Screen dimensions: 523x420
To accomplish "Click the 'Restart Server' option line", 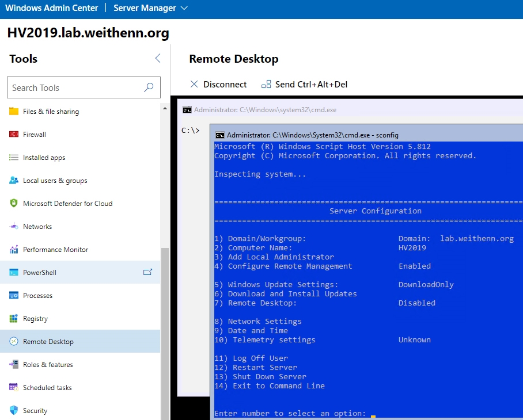I will tap(256, 368).
